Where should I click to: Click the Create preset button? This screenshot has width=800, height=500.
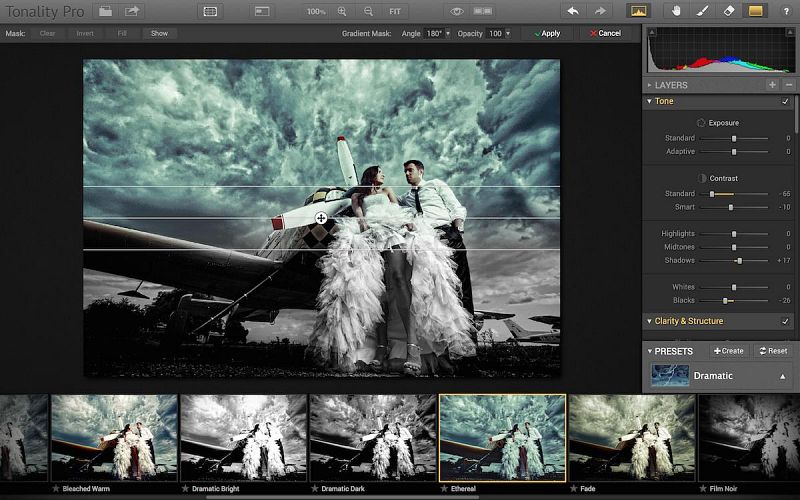coord(729,351)
